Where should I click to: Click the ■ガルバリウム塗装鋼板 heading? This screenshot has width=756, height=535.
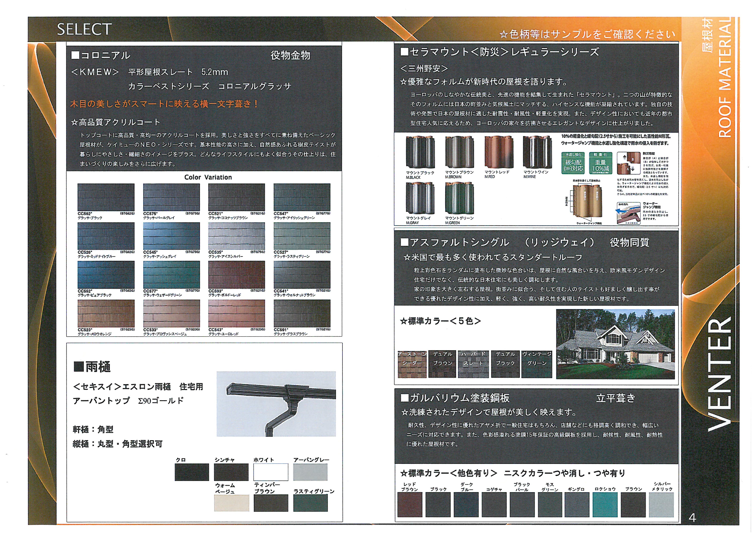click(x=455, y=398)
